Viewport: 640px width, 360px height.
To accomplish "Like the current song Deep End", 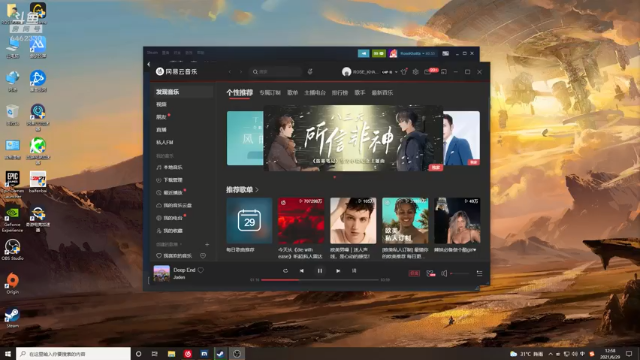I will point(201,270).
